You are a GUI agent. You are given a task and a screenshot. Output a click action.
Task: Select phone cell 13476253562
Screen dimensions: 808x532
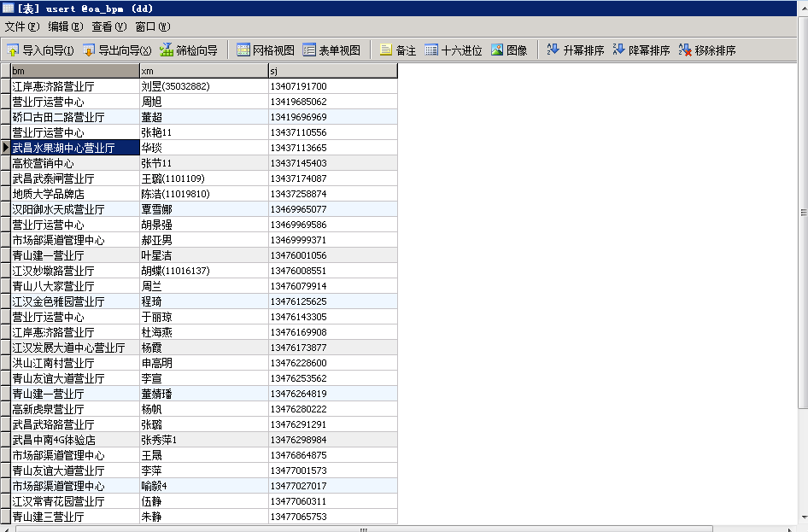click(x=333, y=378)
